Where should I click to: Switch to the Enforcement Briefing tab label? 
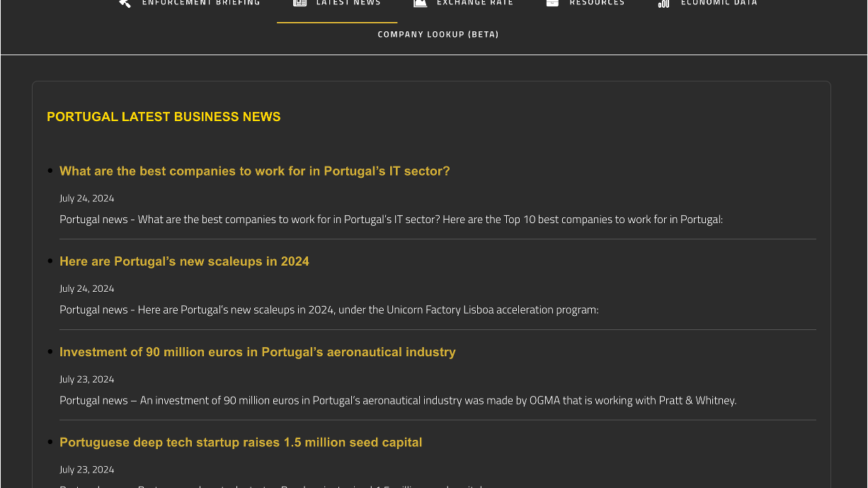(201, 4)
